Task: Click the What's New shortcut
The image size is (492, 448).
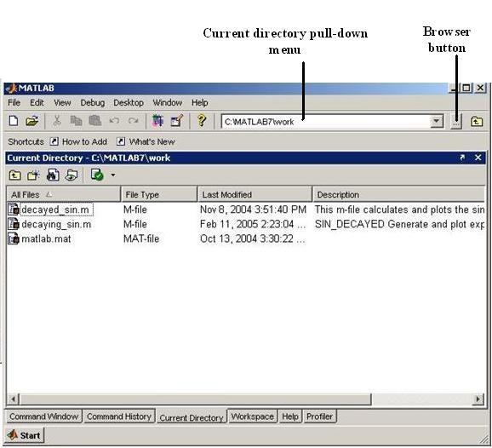Action: (x=146, y=141)
